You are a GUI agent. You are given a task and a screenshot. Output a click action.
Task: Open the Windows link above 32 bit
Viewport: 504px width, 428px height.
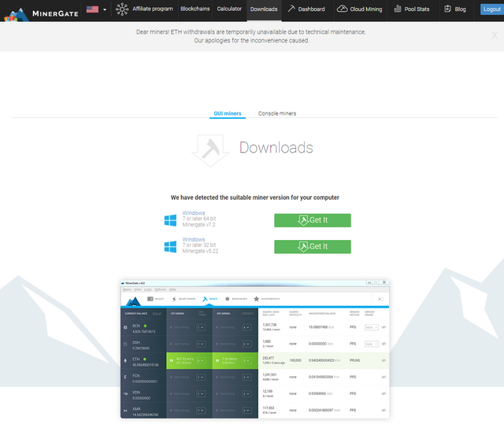(x=194, y=239)
